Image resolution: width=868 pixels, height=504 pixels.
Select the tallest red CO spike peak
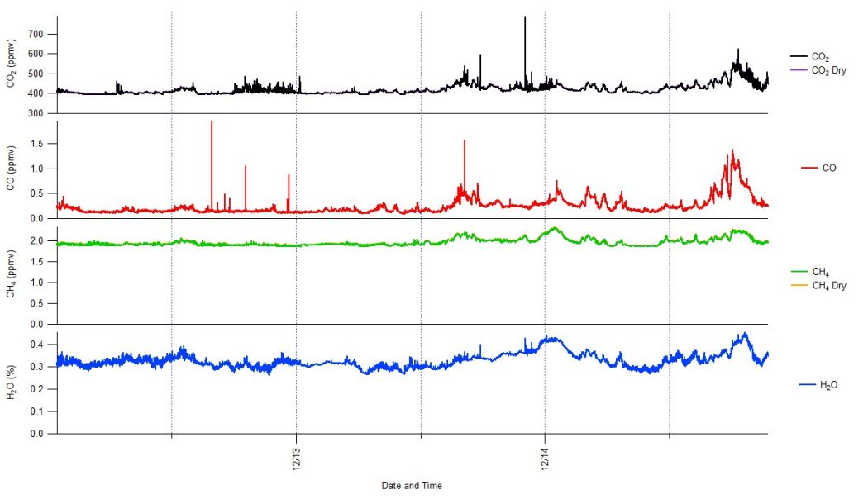212,122
